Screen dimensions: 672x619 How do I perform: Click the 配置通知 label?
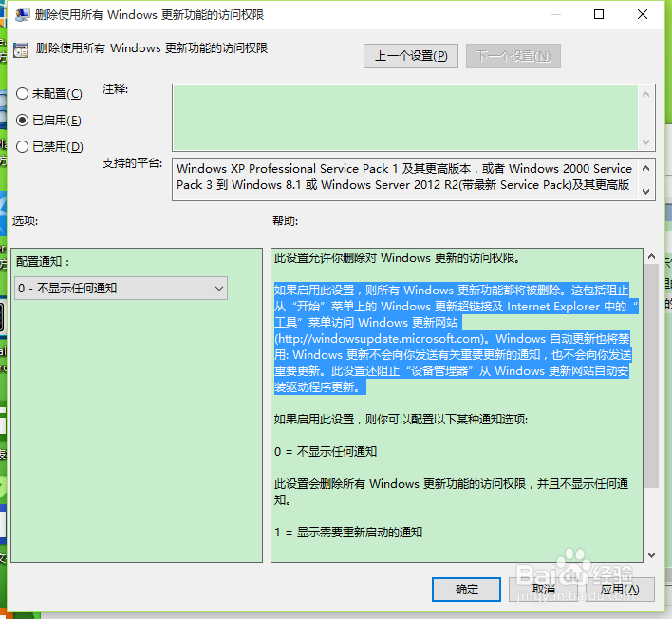click(43, 261)
